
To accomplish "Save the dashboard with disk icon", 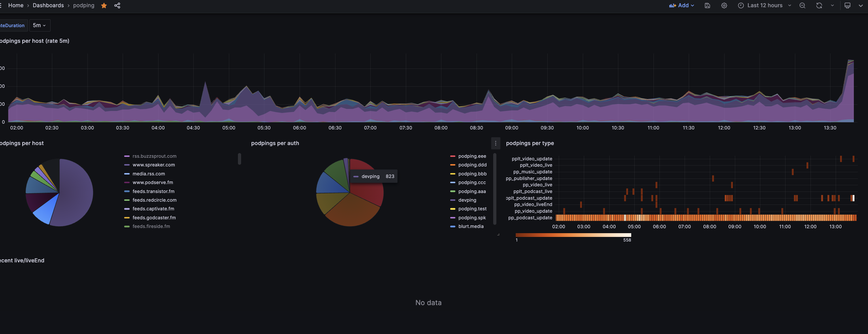I will click(707, 5).
